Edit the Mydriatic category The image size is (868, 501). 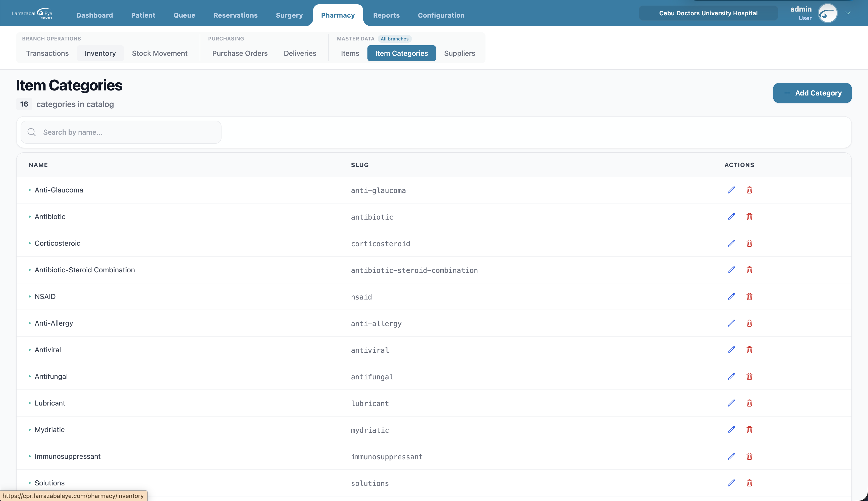click(731, 429)
